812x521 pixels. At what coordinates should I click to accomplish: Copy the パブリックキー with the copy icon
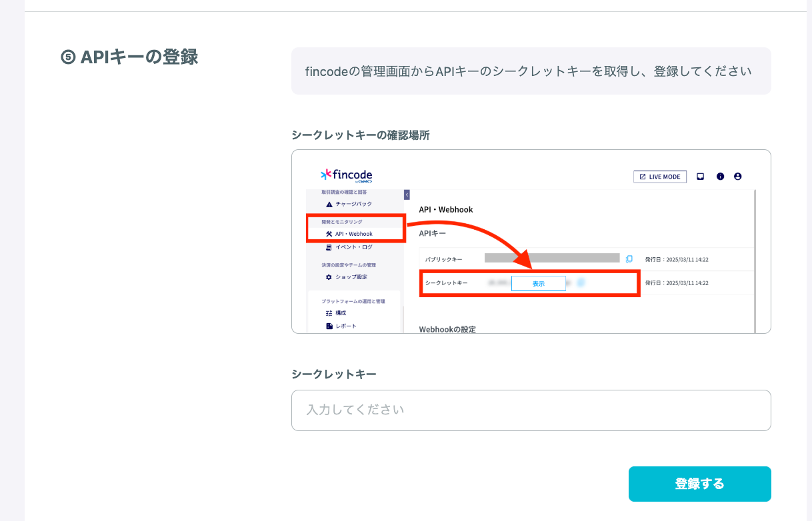point(629,259)
